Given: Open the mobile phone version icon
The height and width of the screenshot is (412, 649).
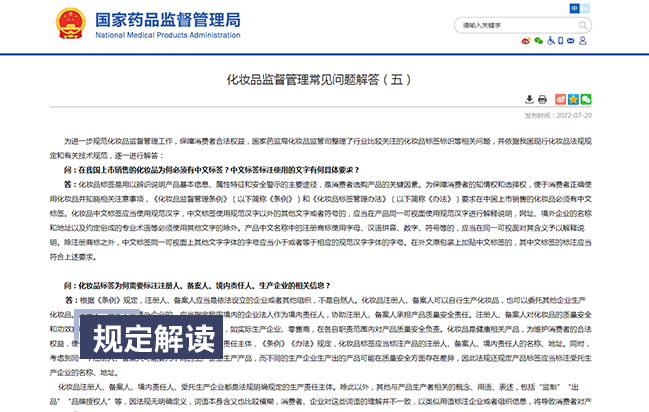Looking at the screenshot, I should pyautogui.click(x=560, y=41).
